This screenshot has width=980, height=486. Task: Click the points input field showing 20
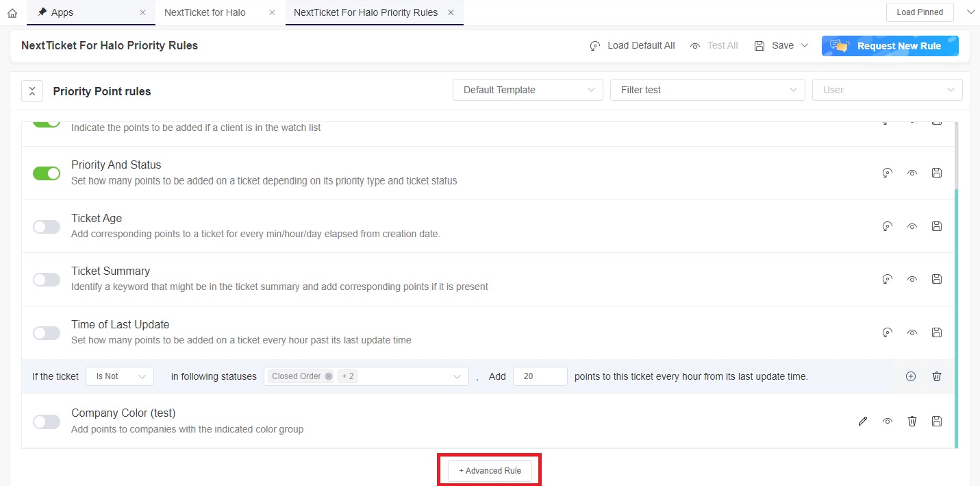coord(540,376)
